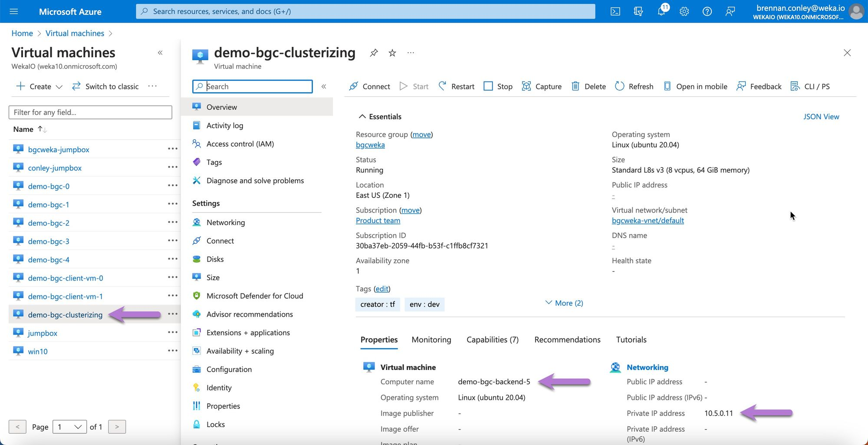Stop the virtual machine
The height and width of the screenshot is (445, 868).
498,86
